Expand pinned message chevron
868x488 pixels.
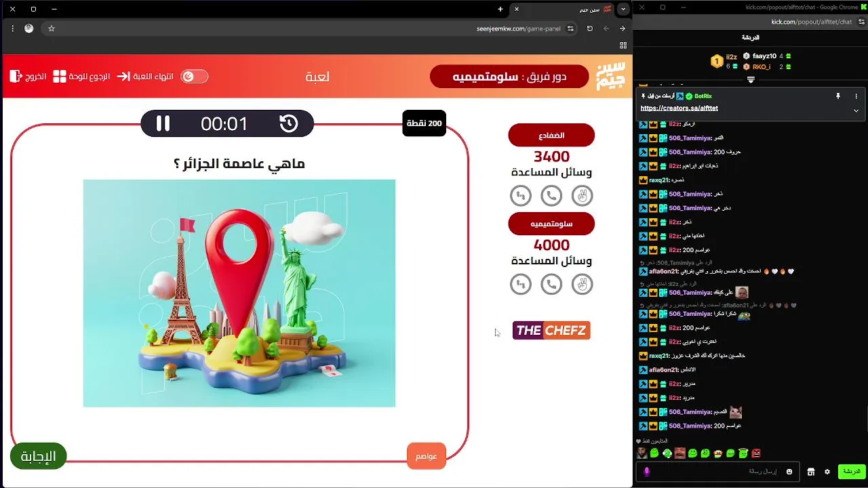click(856, 110)
